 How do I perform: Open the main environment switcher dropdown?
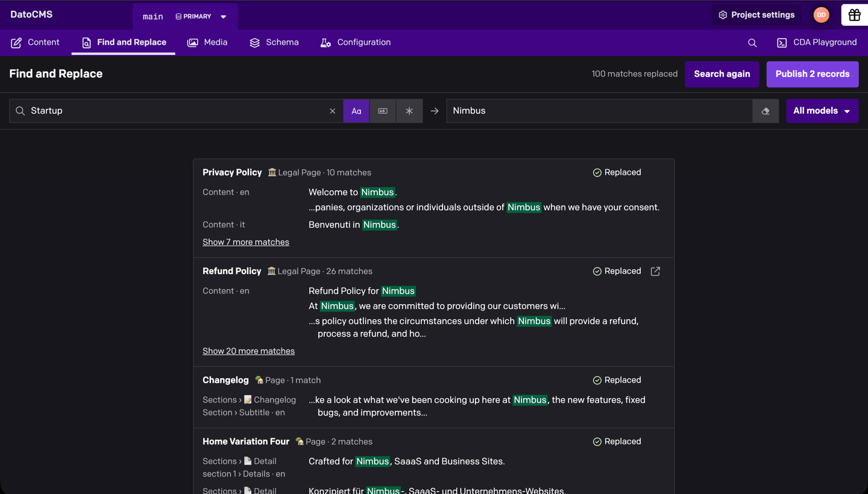[x=185, y=16]
